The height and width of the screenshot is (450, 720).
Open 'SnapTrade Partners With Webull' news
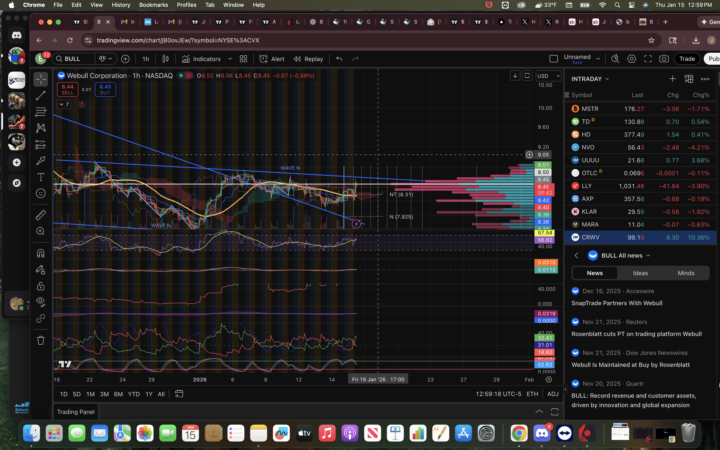[617, 303]
